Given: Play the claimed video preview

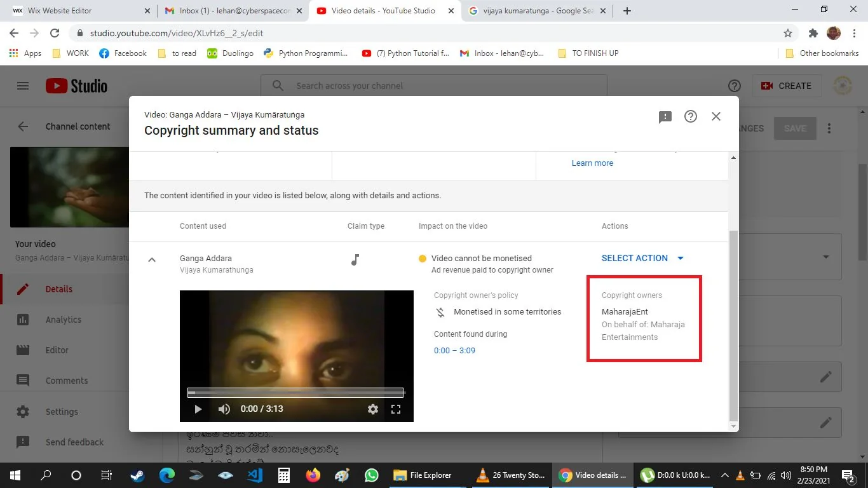Looking at the screenshot, I should (x=198, y=409).
